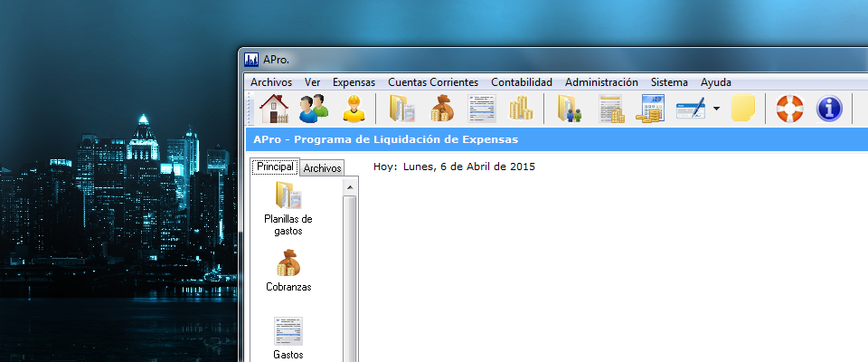Viewport: 868px width, 362px height.
Task: Expand the dropdown arrow beside the pen icon
Action: (x=716, y=110)
